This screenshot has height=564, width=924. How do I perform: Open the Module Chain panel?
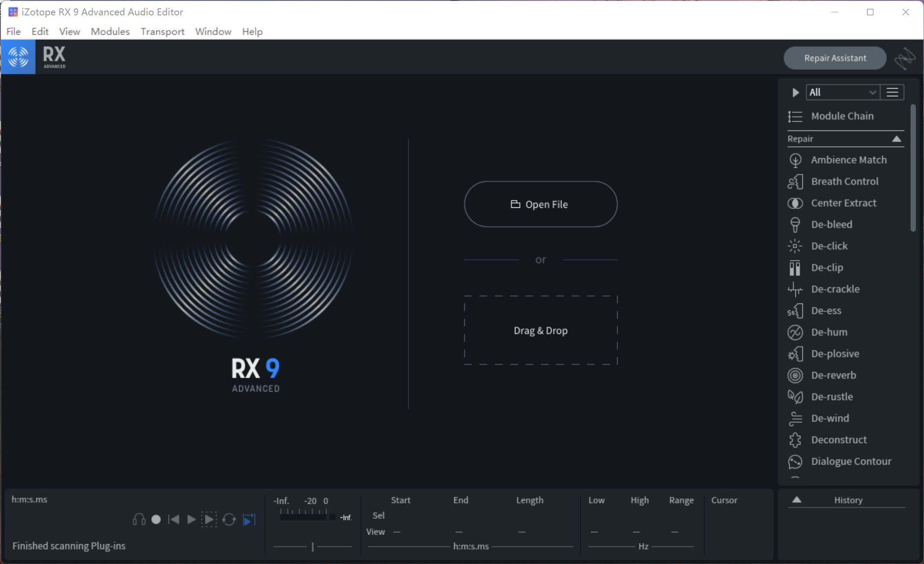(842, 116)
